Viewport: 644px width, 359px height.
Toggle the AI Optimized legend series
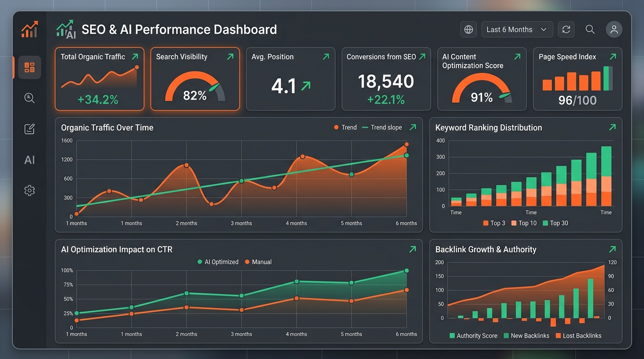[218, 262]
